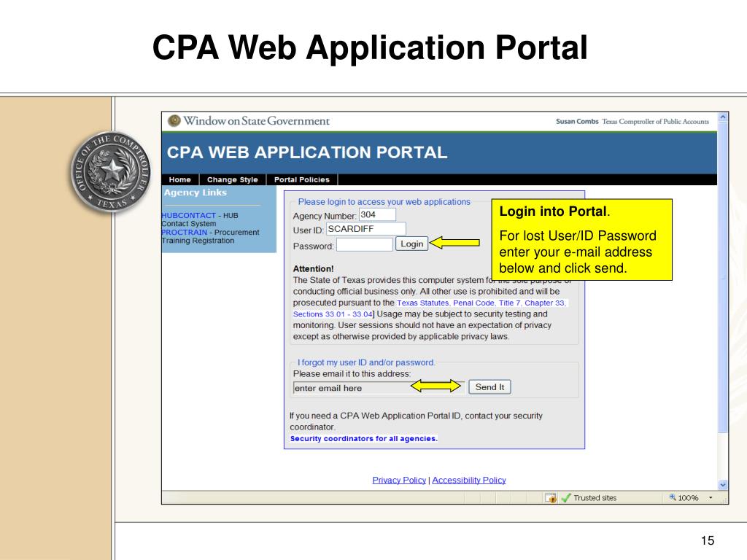Click the Send It button
Screen dimensions: 747x560
pos(489,387)
